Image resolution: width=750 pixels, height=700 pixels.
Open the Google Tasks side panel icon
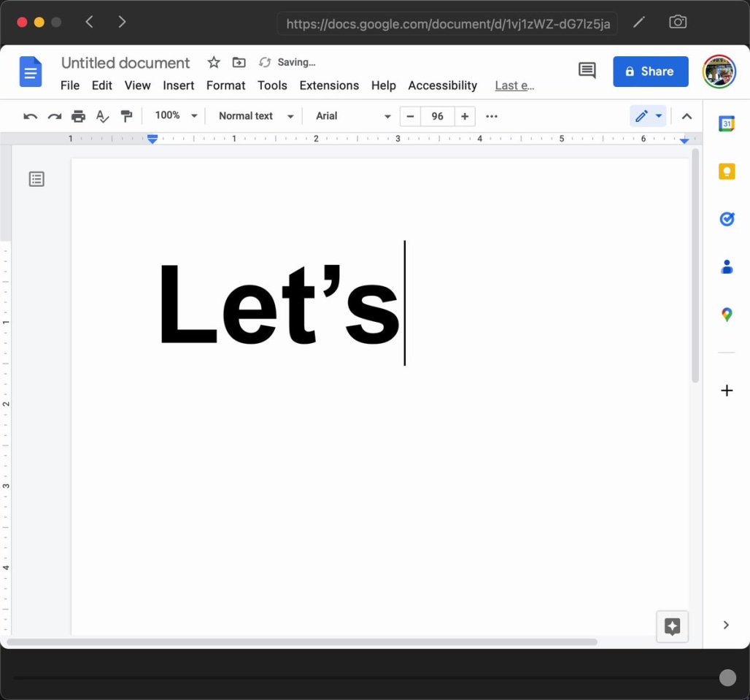click(727, 219)
